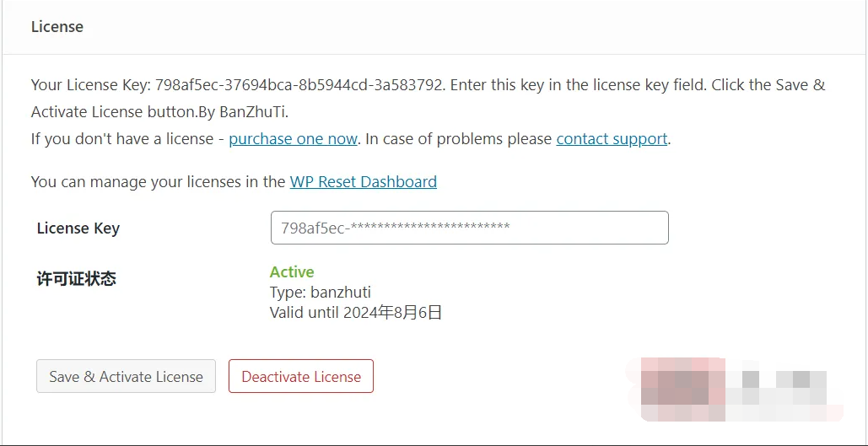
Task: Focus the License Key input field
Action: point(469,228)
